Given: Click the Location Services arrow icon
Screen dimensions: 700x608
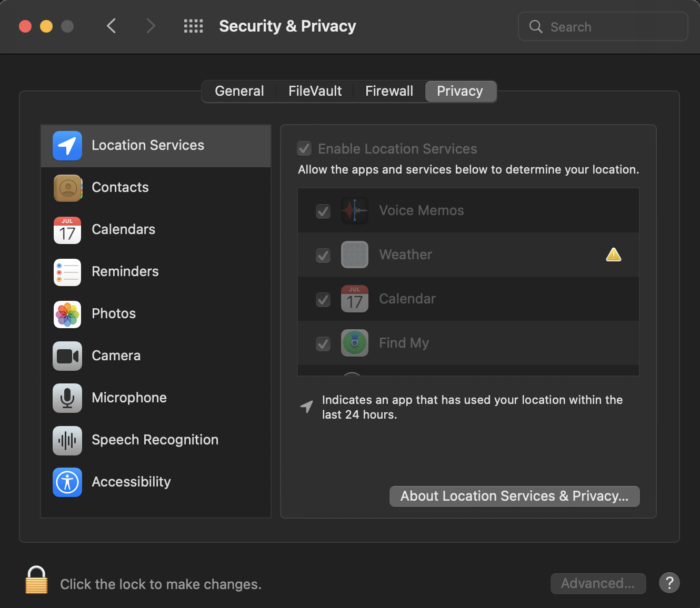Looking at the screenshot, I should pos(67,146).
